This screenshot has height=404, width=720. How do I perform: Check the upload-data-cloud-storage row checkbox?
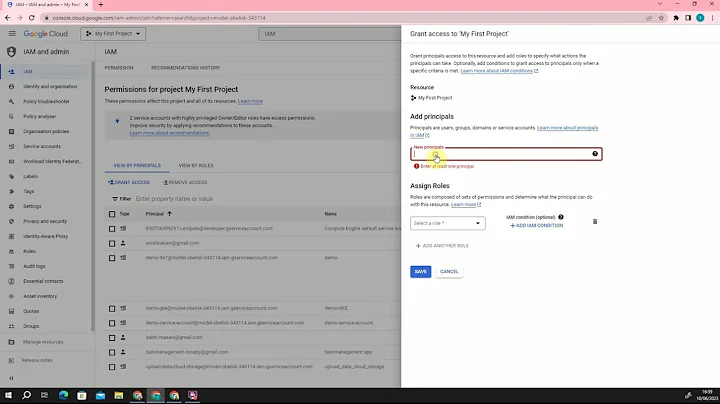(x=112, y=367)
